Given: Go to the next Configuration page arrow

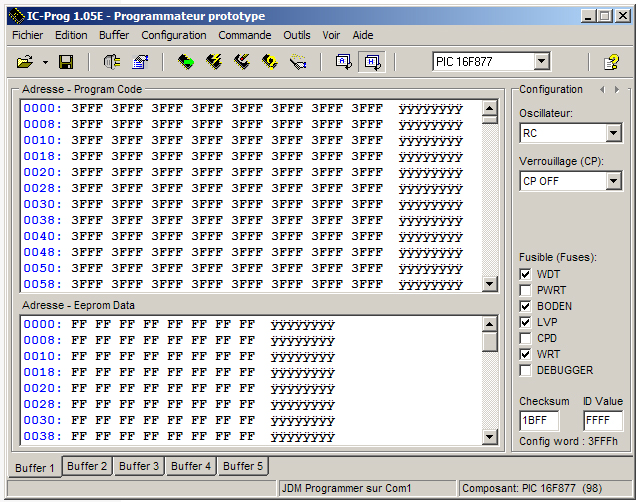Looking at the screenshot, I should coord(617,89).
